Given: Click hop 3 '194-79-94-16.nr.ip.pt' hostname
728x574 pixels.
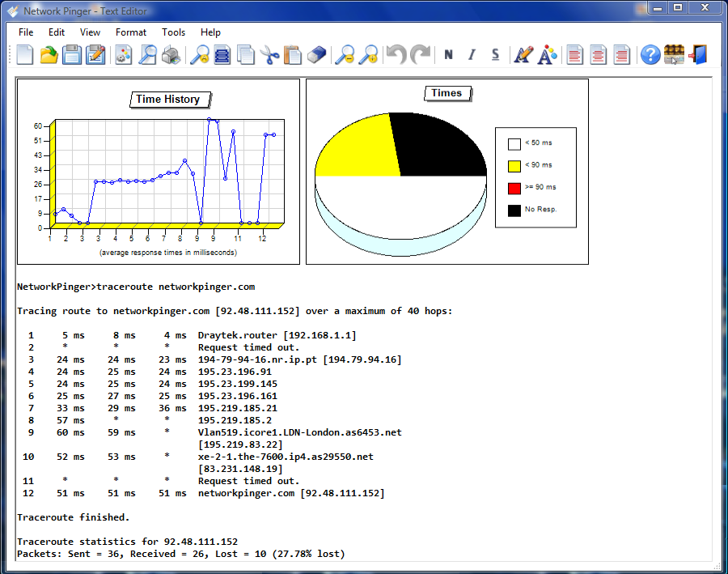Looking at the screenshot, I should coord(257,359).
